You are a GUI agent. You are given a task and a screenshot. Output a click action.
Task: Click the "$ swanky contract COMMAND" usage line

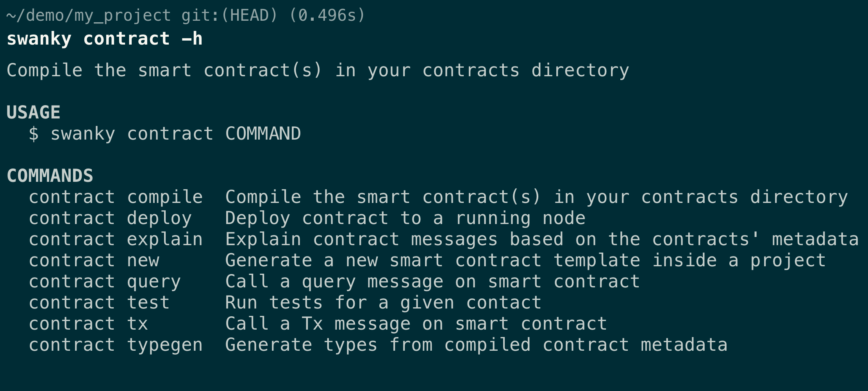[164, 134]
